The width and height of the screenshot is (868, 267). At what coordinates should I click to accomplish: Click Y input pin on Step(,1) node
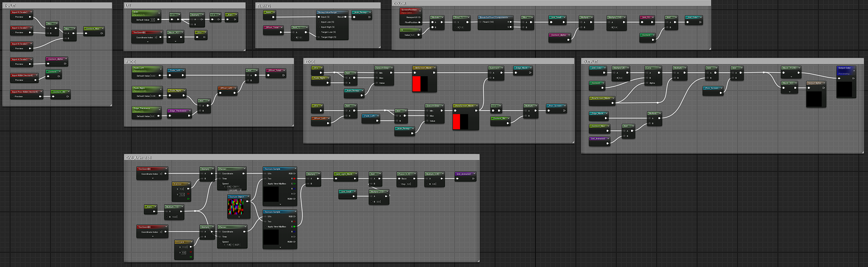point(455,22)
